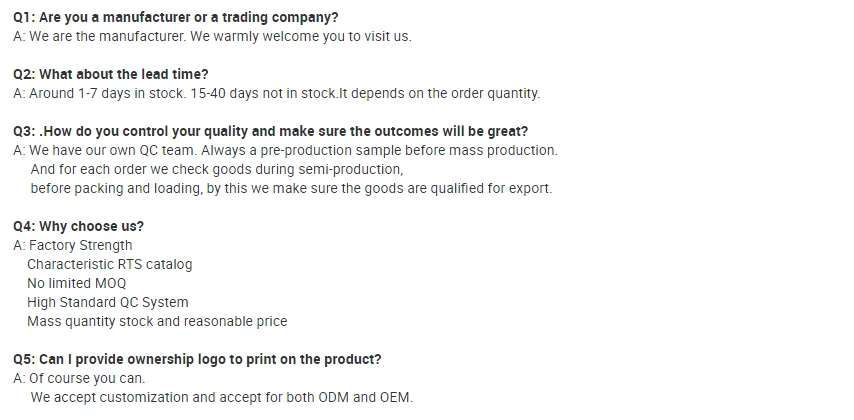
Task: Click the Q4 'Why choose us?' heading
Action: point(78,226)
